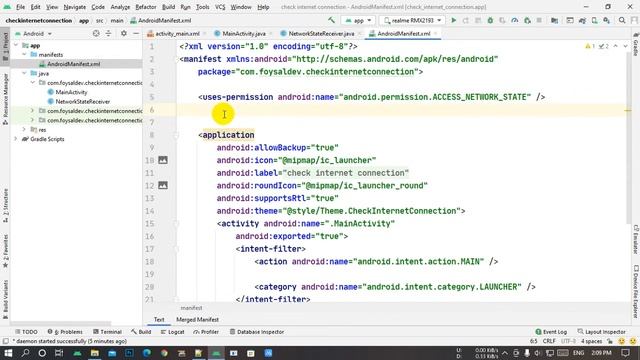Open the Refactor menu
The width and height of the screenshot is (640, 360).
[x=146, y=7]
